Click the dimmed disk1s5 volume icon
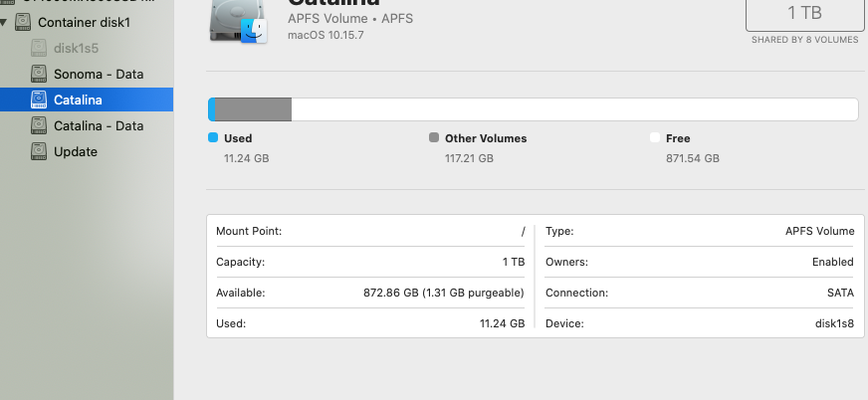Screen dimensions: 868x400 coord(38,48)
